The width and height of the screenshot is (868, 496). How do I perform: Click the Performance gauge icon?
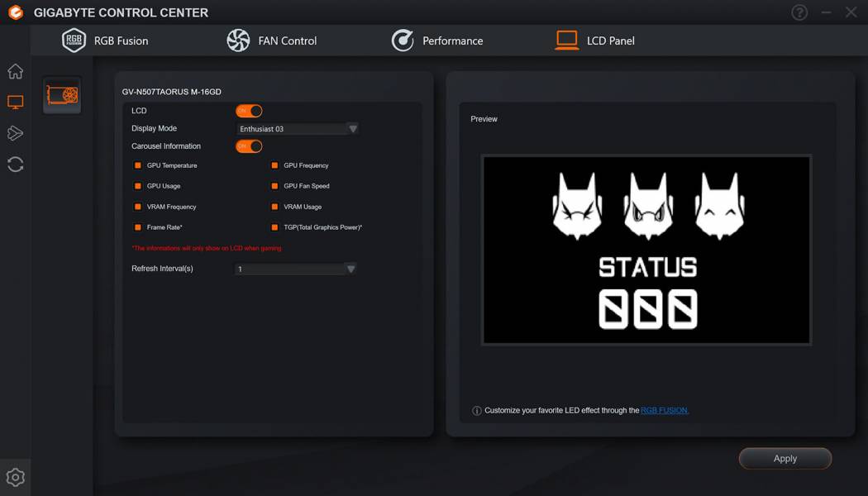[403, 41]
